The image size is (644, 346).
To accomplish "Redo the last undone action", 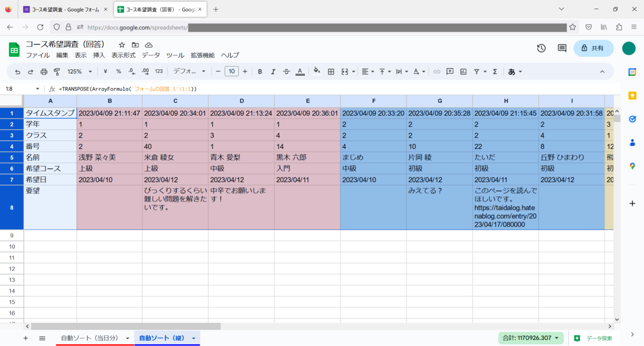I will click(31, 71).
